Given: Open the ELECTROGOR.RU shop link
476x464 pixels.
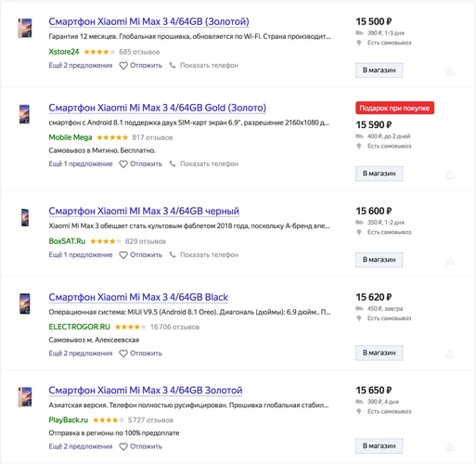Looking at the screenshot, I should [x=80, y=327].
